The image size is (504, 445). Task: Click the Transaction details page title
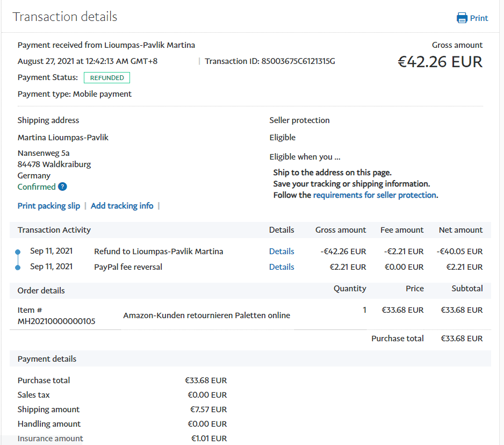tap(65, 17)
